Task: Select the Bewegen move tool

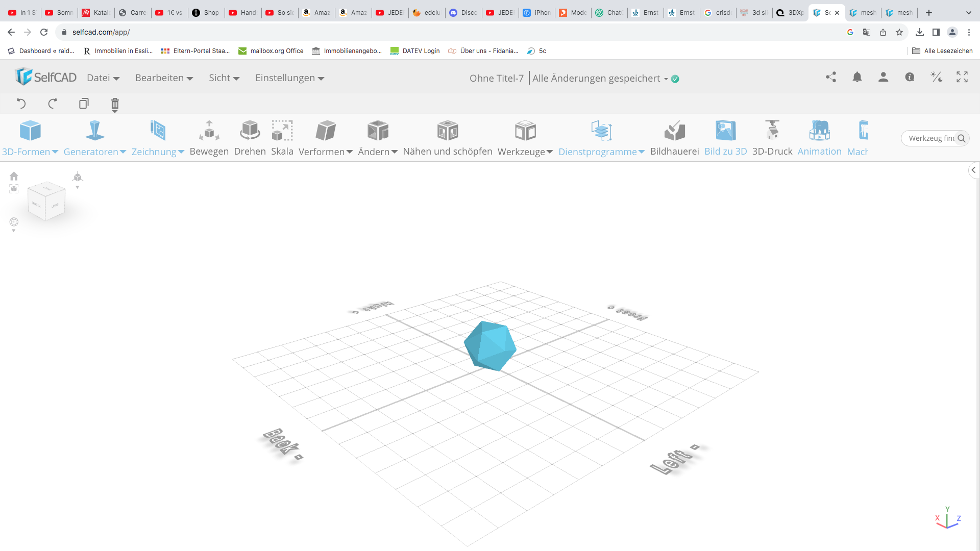Action: tap(209, 138)
